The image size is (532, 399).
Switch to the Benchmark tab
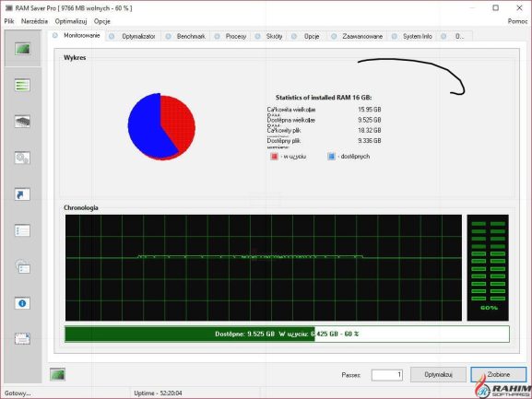pos(185,36)
